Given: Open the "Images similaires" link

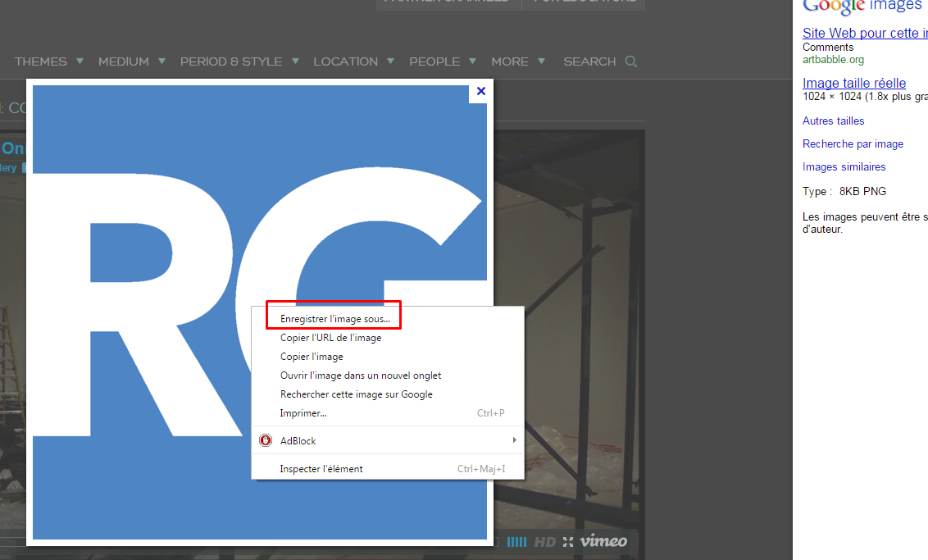Looking at the screenshot, I should pyautogui.click(x=844, y=167).
